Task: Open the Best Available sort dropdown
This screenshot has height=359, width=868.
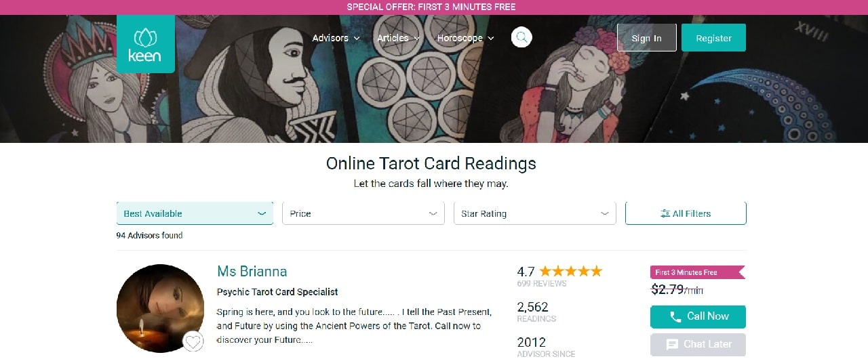Action: click(x=195, y=213)
